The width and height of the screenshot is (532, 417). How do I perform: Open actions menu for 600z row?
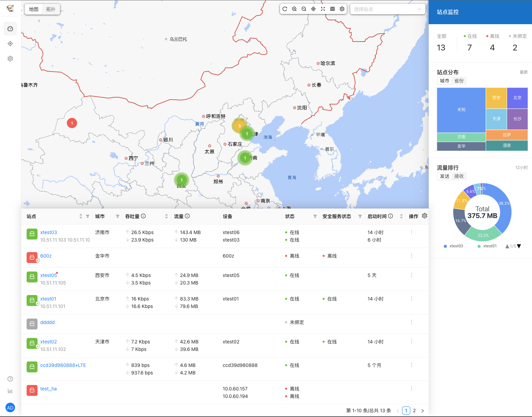pos(412,256)
